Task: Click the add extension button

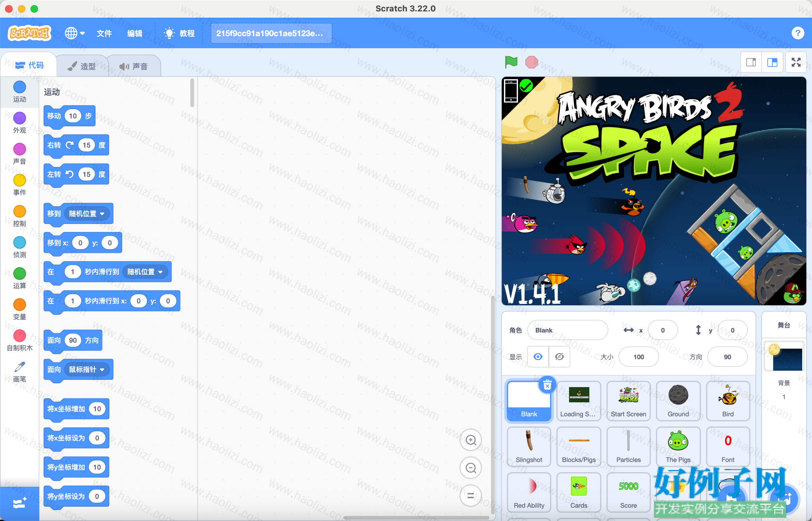Action: [x=20, y=504]
